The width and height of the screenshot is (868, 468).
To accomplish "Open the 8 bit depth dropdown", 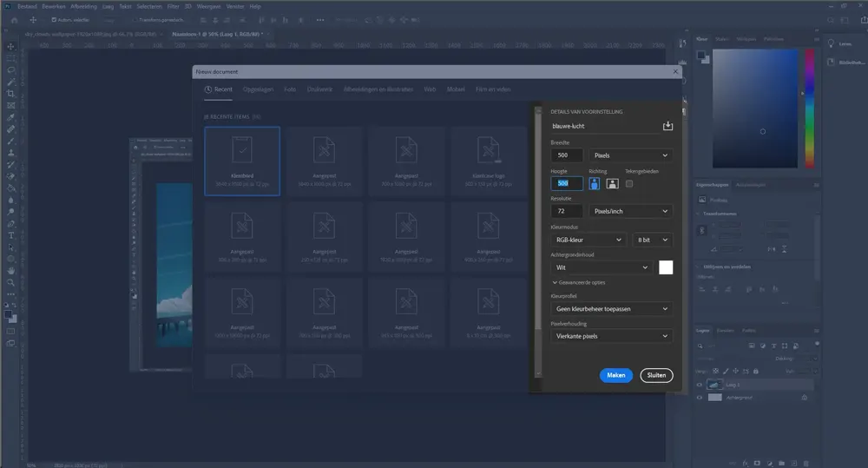I will coord(652,240).
